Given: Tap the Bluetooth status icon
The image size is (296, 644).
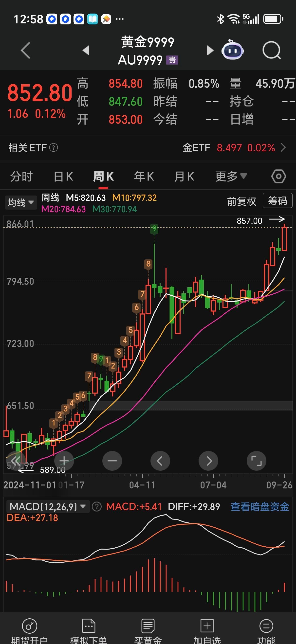Looking at the screenshot, I should click(221, 19).
